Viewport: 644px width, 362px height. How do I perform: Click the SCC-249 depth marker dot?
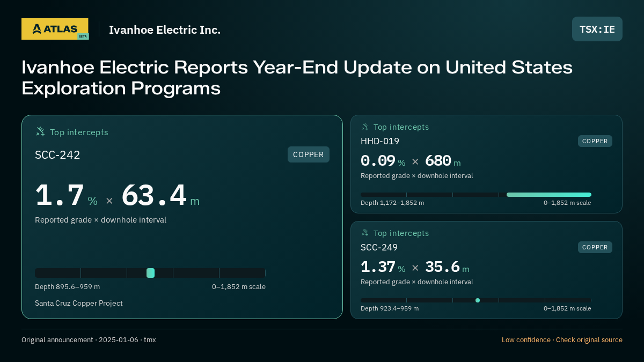[x=478, y=300]
